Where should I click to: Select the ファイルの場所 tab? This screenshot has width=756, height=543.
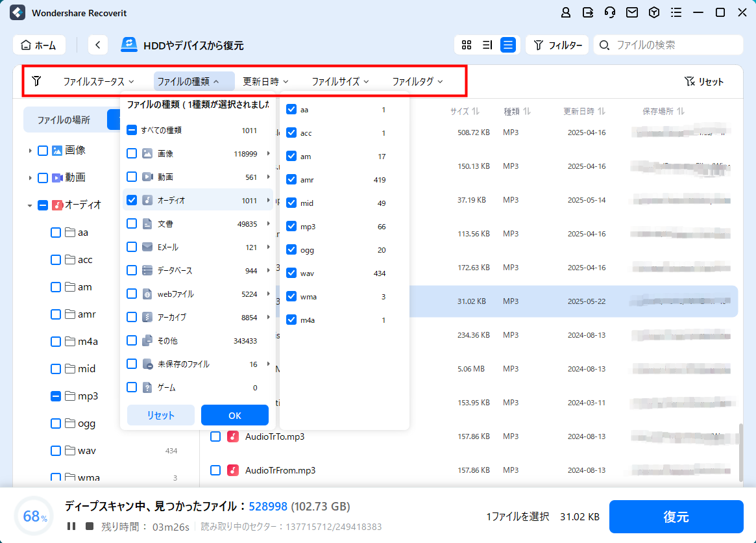(64, 120)
